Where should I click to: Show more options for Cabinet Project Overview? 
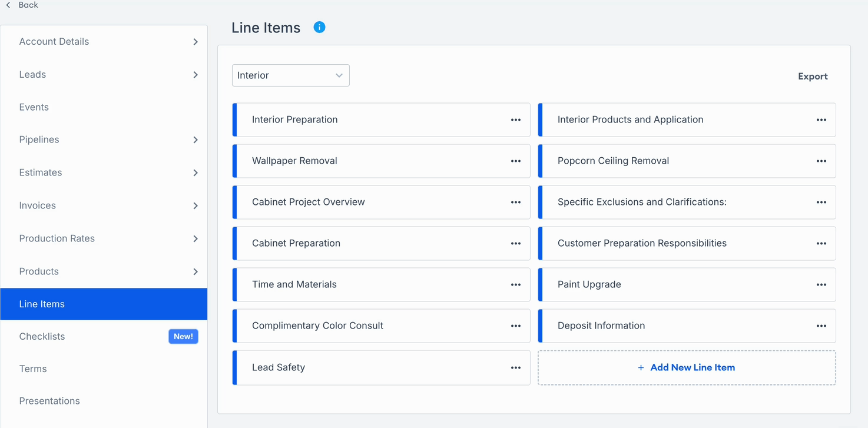coord(516,202)
